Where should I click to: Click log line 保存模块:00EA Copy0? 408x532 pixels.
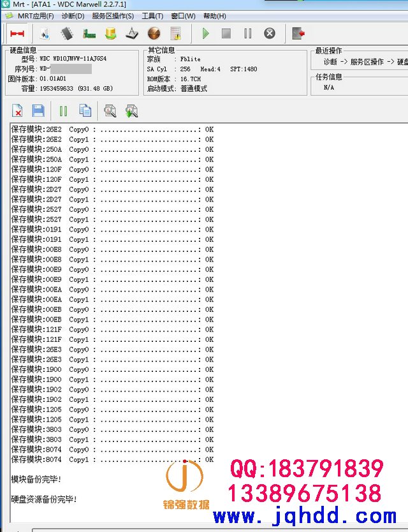[x=112, y=290]
